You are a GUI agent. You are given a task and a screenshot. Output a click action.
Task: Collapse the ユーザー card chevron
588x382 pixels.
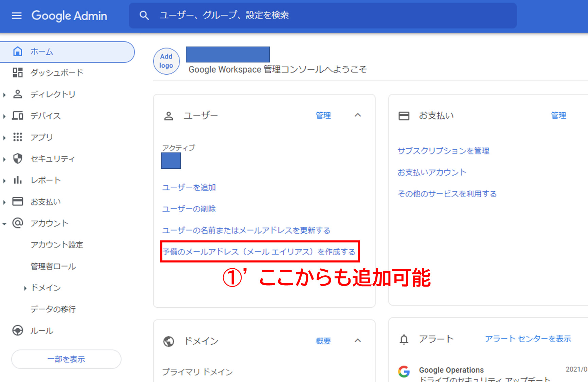[x=358, y=115]
